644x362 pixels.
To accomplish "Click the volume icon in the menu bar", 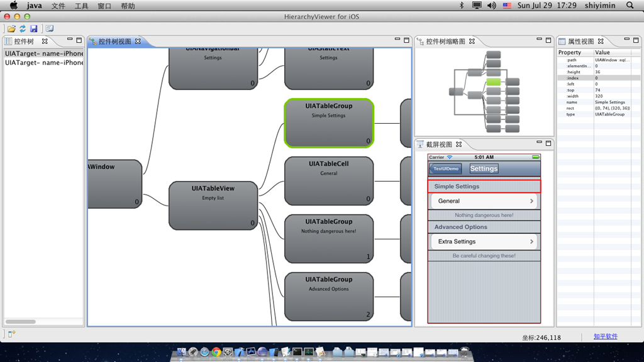I will coord(491,6).
